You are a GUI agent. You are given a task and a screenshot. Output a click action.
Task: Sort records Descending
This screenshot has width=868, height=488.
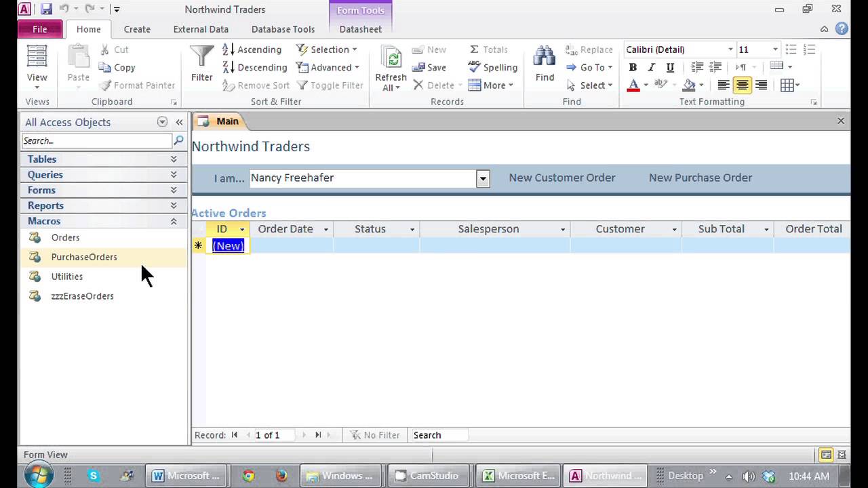(254, 67)
